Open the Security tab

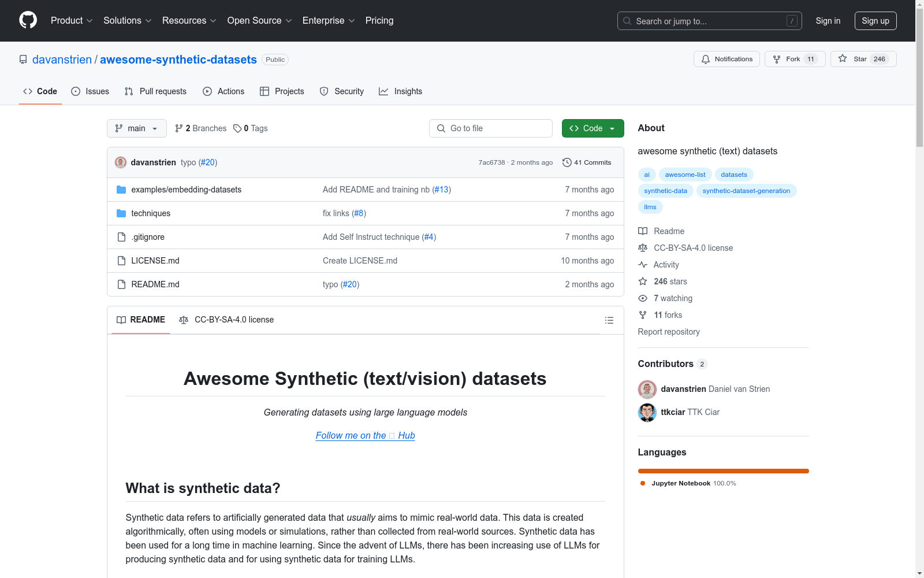click(342, 91)
